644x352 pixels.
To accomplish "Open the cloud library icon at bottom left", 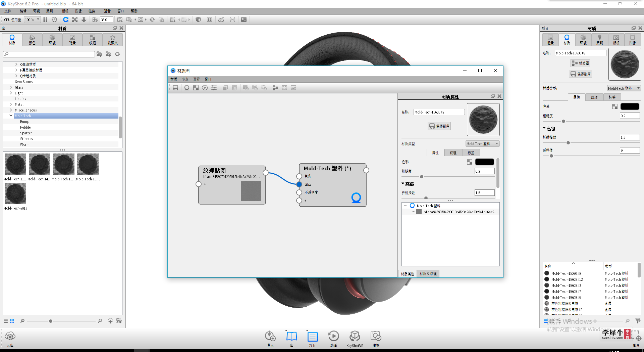I will point(10,336).
